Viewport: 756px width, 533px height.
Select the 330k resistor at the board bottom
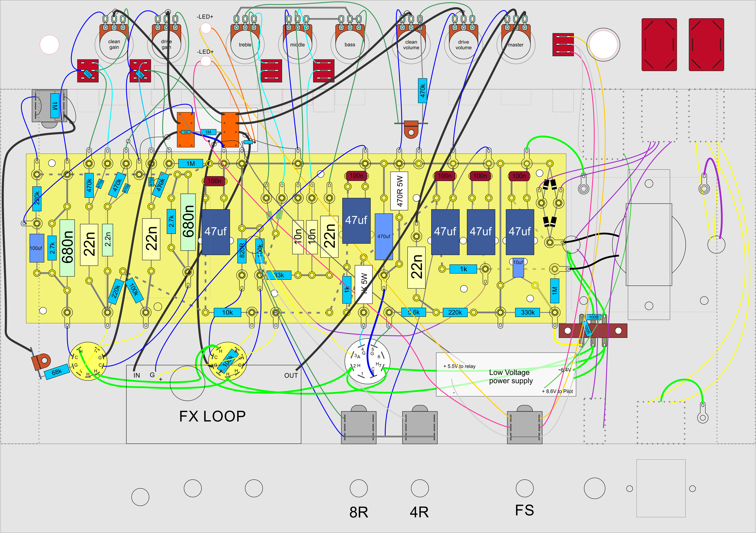pos(527,312)
